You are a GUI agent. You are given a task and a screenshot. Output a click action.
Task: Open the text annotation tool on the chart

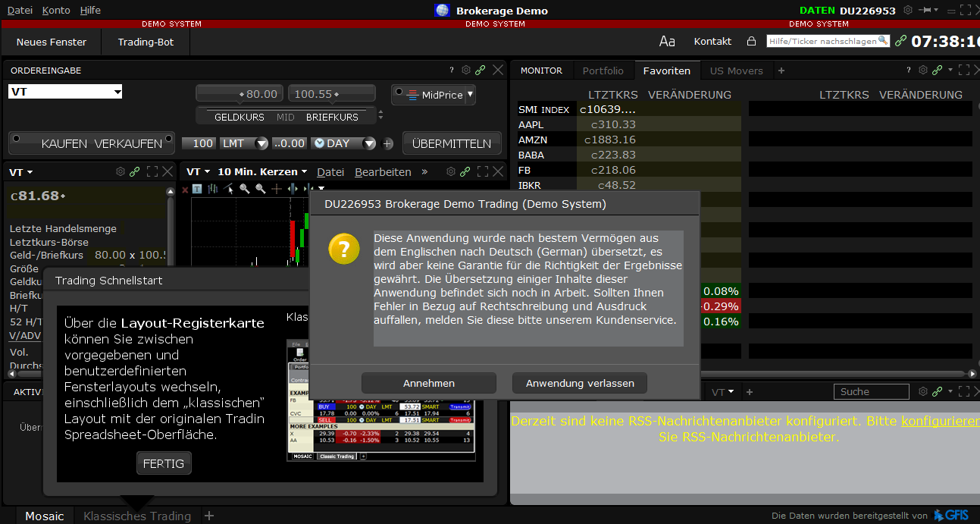click(x=197, y=188)
